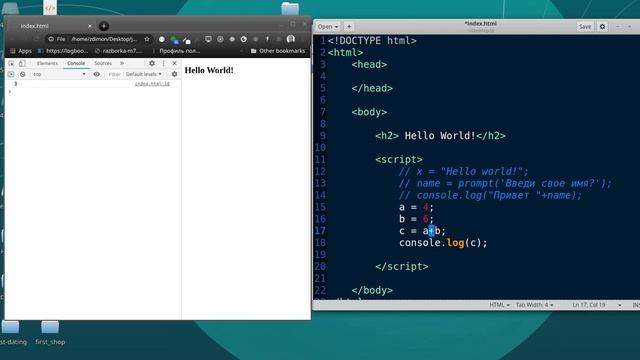Open the Tab Width status bar selector
Viewport: 640px width, 360px height.
pyautogui.click(x=534, y=305)
